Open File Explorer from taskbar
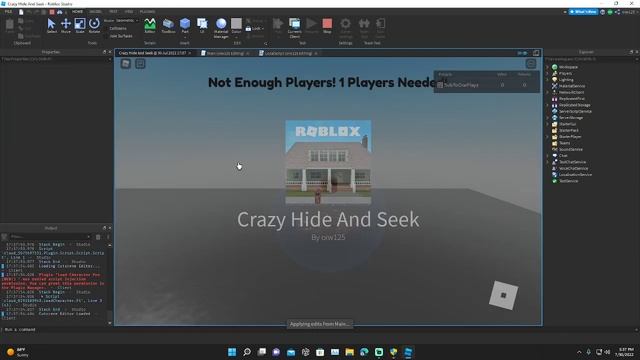 [349, 352]
